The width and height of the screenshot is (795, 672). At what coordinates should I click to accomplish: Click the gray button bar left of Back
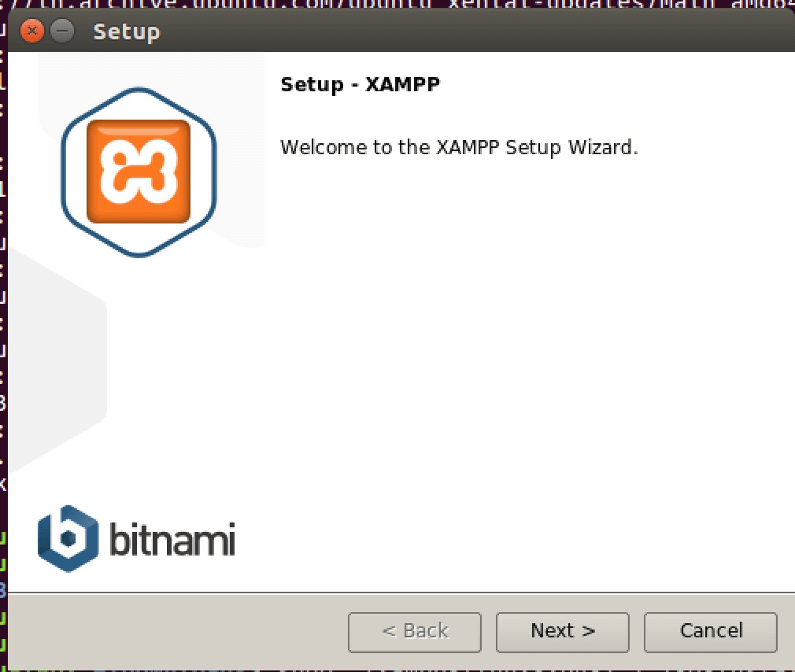[x=173, y=631]
